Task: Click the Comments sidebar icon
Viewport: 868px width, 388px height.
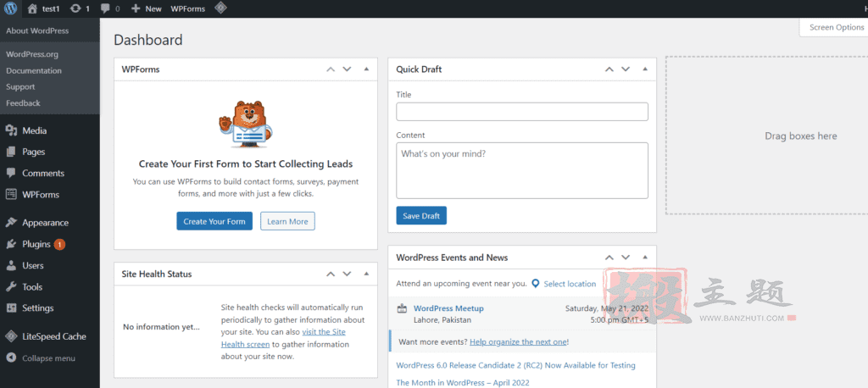Action: (11, 173)
